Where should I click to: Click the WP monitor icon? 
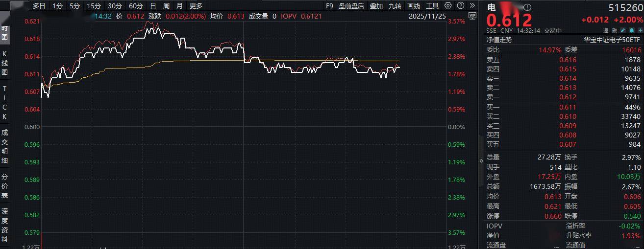tap(472, 16)
